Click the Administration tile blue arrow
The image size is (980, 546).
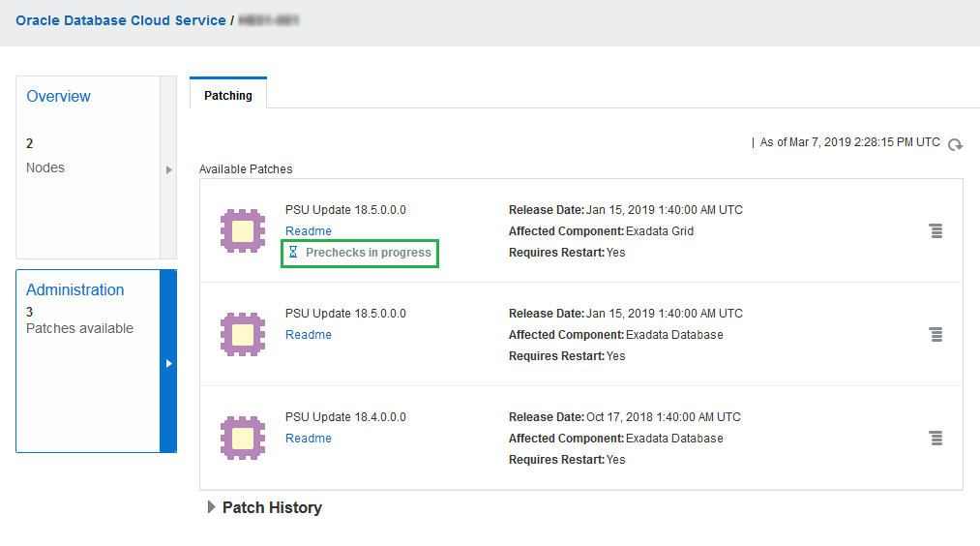point(168,363)
